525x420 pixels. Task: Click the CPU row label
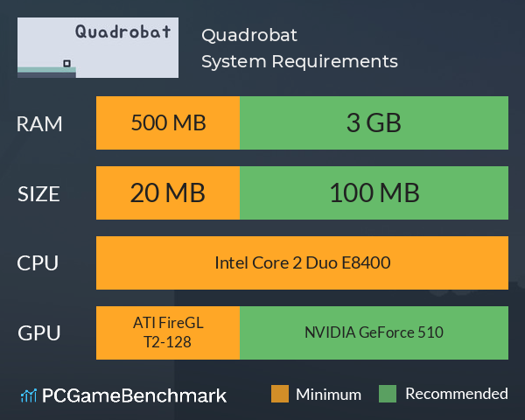[38, 263]
